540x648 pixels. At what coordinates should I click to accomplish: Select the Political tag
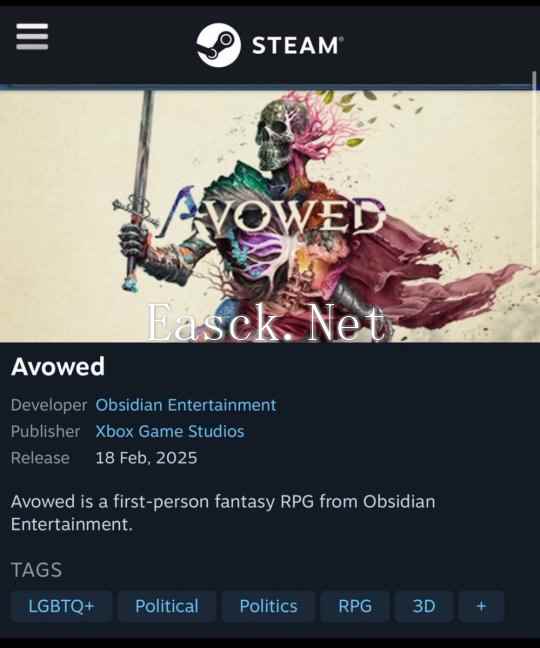167,606
